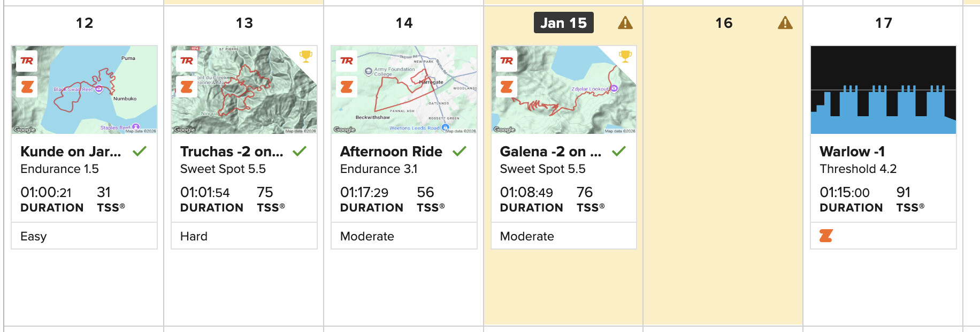Click Zwift icon below Warlow -1 workout

[x=826, y=236]
